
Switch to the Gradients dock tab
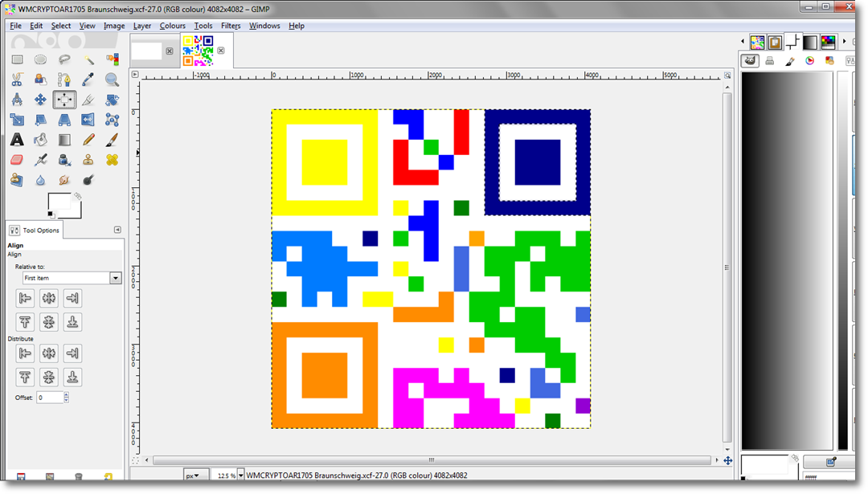pyautogui.click(x=810, y=42)
